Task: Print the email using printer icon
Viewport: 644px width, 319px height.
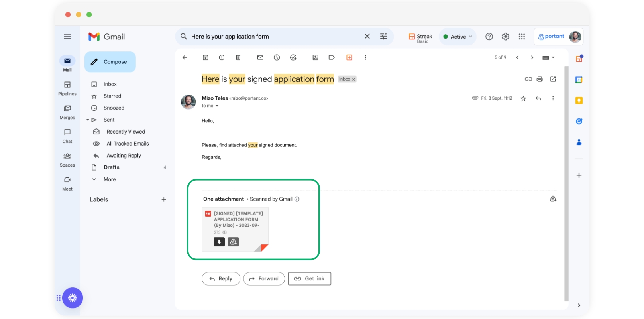Action: coord(540,79)
